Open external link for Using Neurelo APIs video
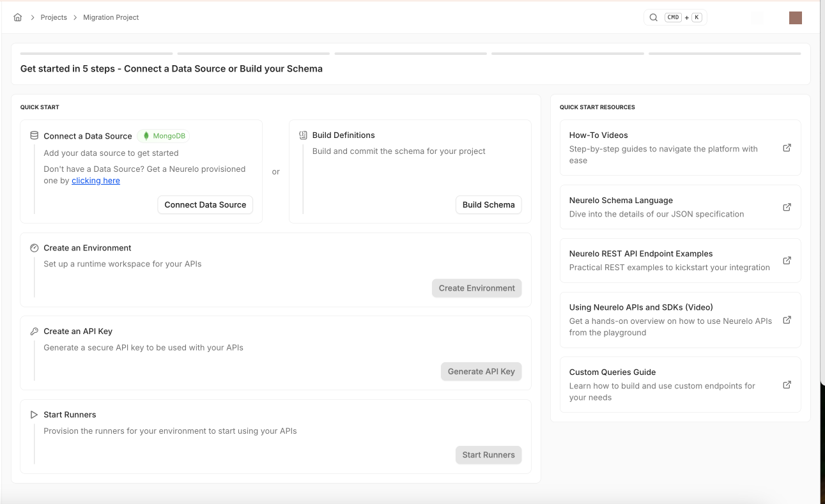825x504 pixels. (x=787, y=320)
